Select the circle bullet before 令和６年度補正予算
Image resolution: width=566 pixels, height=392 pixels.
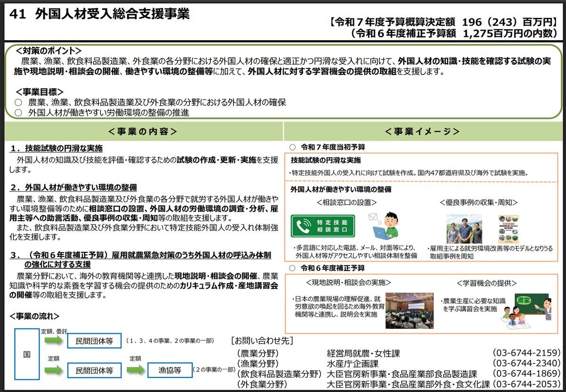click(292, 268)
